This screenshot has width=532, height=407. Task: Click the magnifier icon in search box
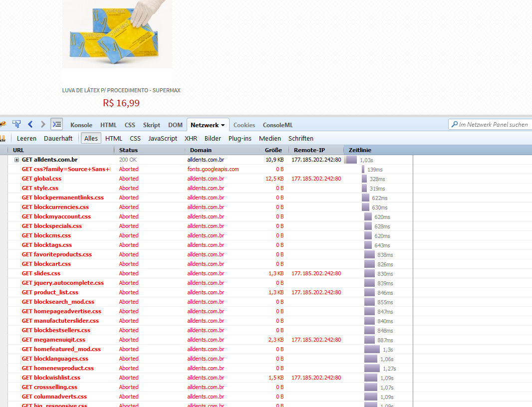click(x=454, y=125)
